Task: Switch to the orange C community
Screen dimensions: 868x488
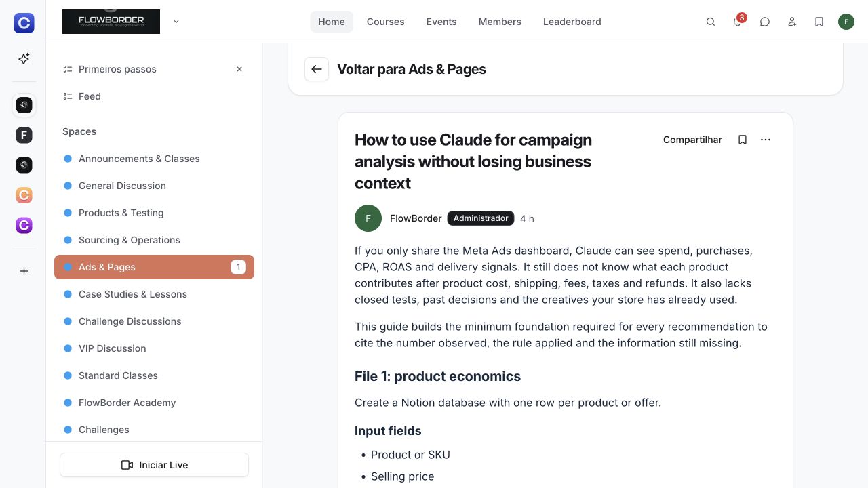Action: click(x=24, y=195)
